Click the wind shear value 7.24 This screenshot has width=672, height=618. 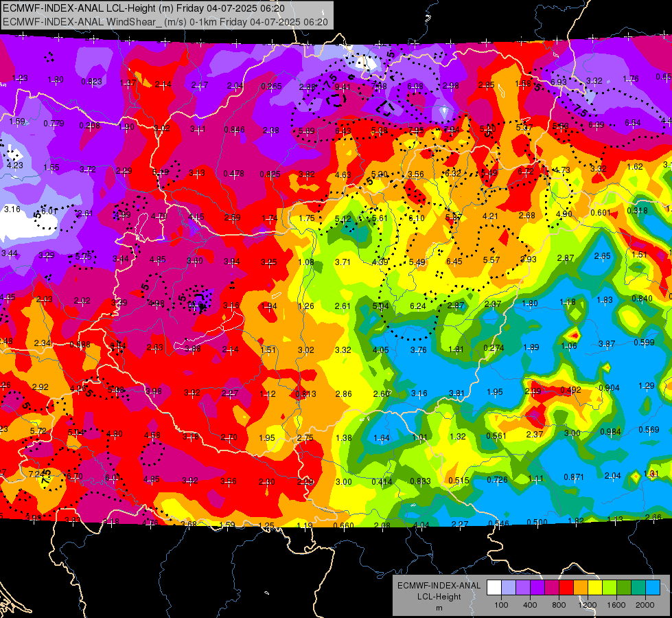pos(36,474)
